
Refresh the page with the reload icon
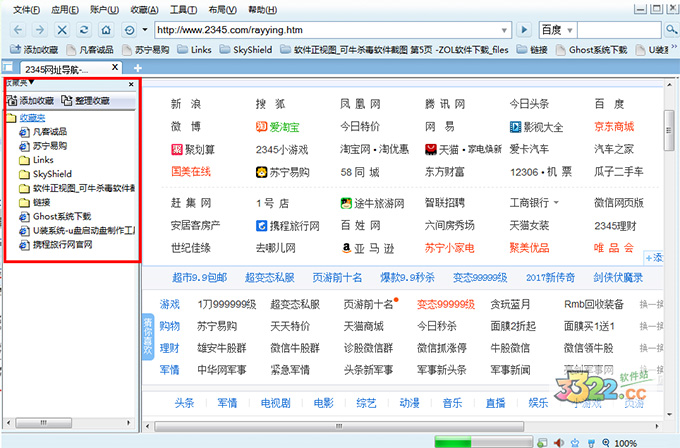click(84, 30)
